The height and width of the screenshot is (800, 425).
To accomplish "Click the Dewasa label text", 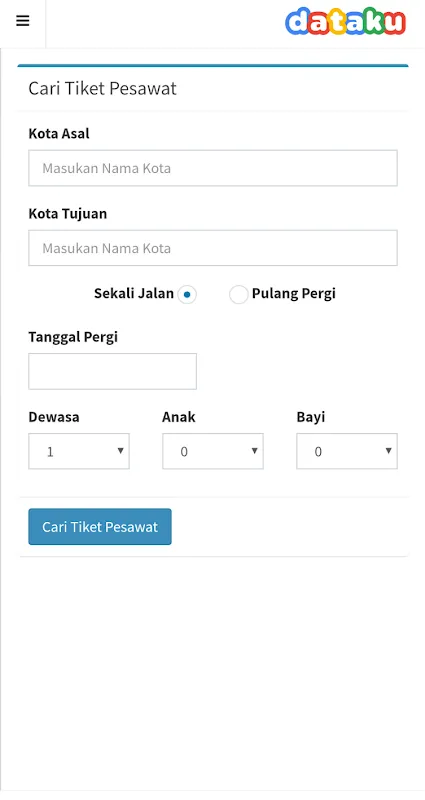I will [x=54, y=417].
